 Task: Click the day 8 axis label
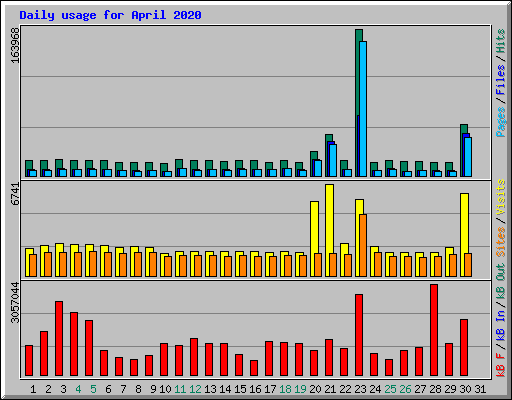coord(138,389)
